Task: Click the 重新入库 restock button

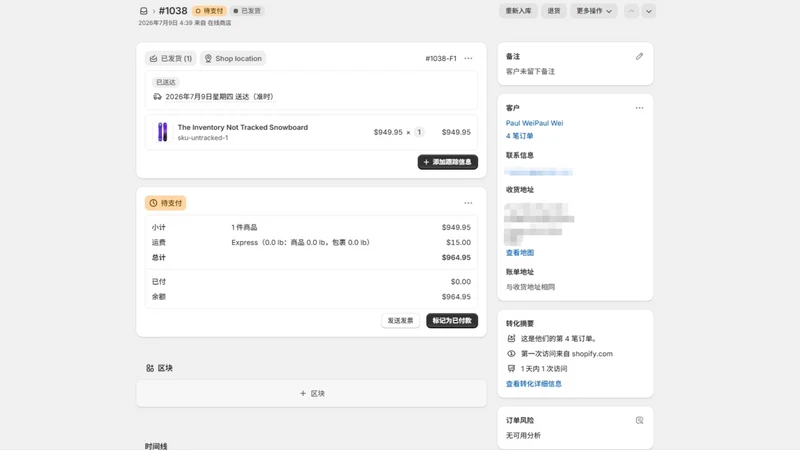Action: point(518,11)
